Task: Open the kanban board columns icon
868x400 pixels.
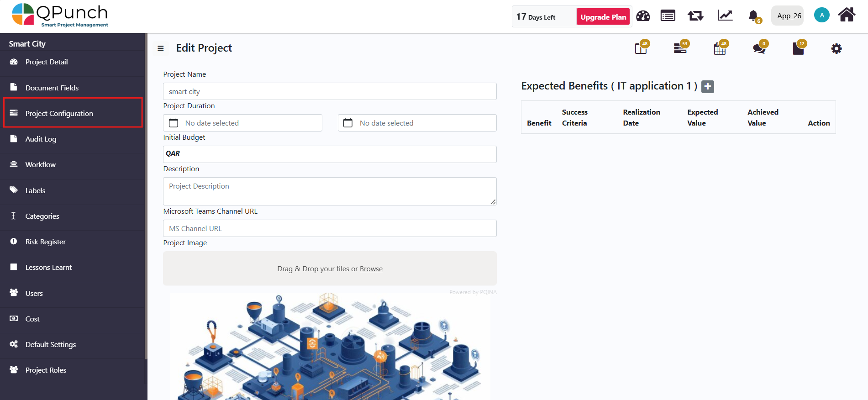Action: click(x=641, y=48)
